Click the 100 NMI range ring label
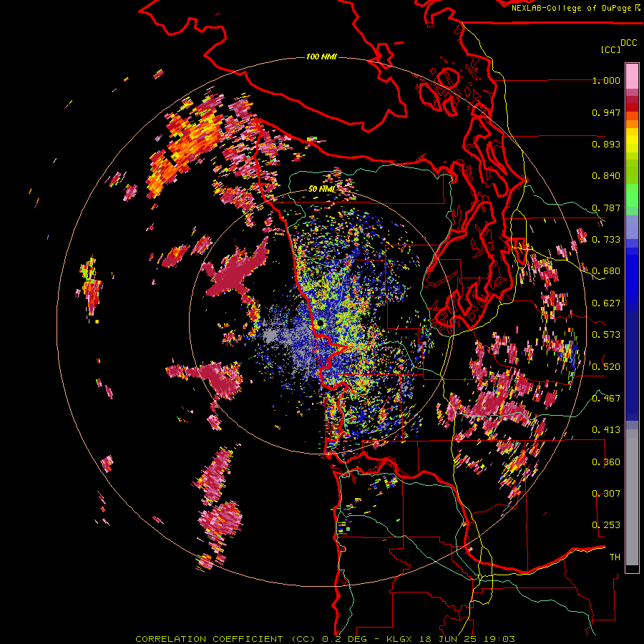 [x=321, y=57]
